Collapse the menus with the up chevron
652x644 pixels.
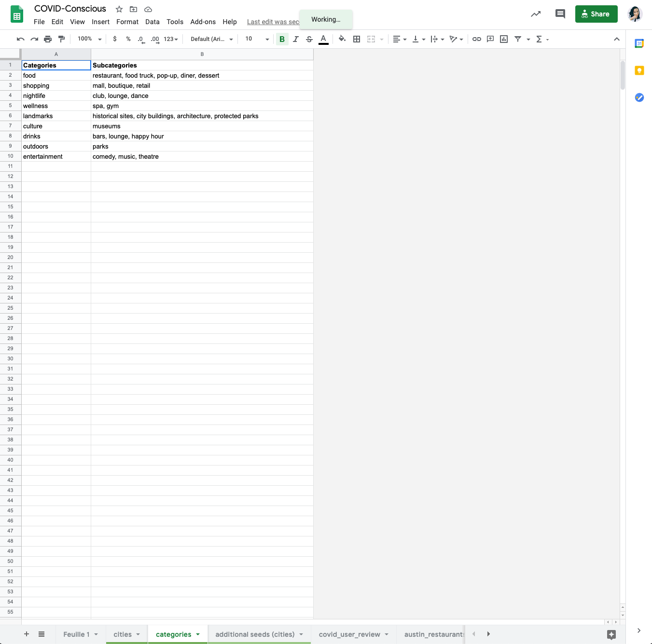click(x=617, y=39)
